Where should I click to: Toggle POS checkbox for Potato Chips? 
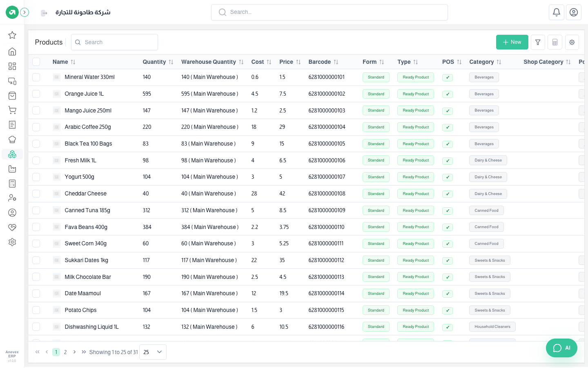(448, 310)
